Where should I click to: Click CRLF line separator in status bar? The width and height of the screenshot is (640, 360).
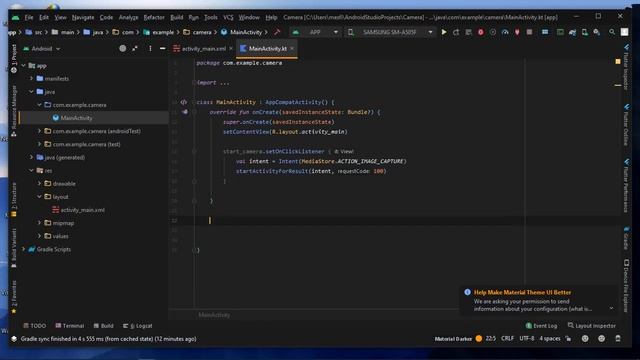507,338
